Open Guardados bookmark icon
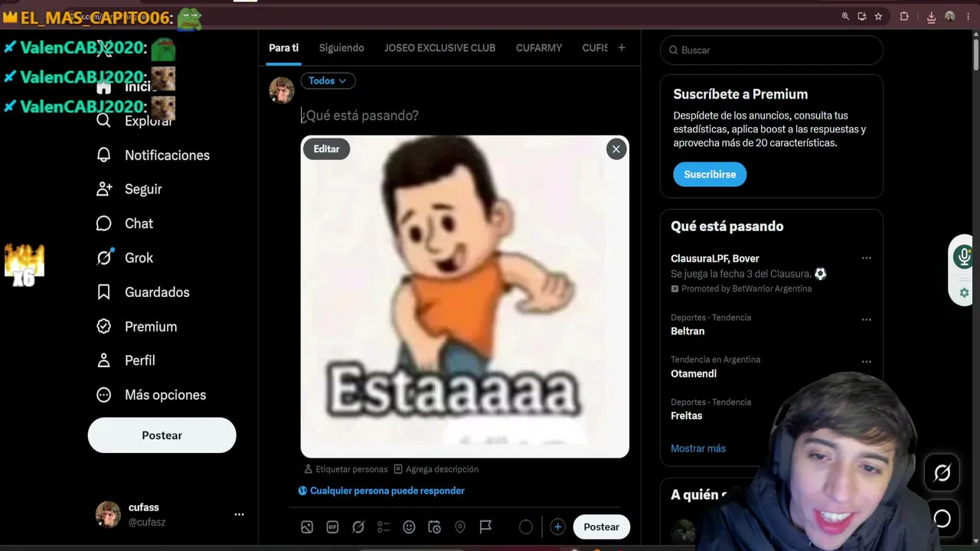The height and width of the screenshot is (551, 980). (104, 292)
